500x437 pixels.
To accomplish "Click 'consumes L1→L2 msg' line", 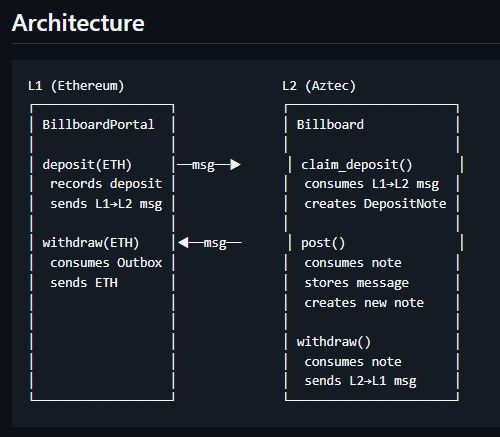I will [x=372, y=184].
